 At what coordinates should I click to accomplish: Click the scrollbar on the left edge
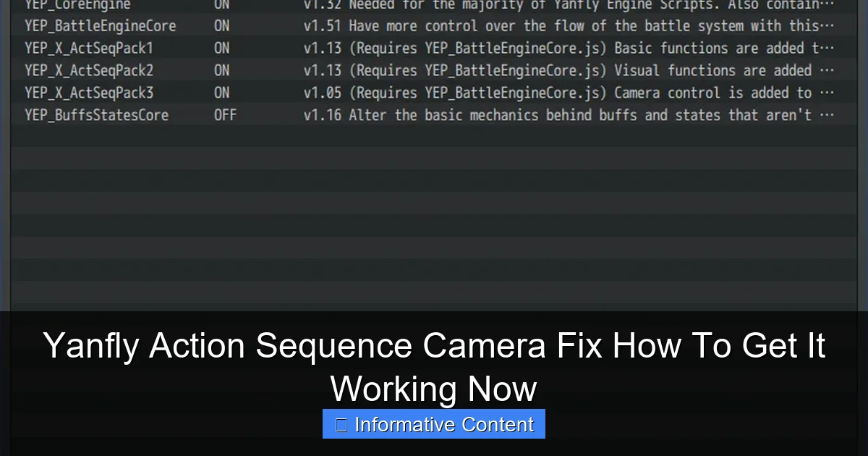(x=5, y=145)
